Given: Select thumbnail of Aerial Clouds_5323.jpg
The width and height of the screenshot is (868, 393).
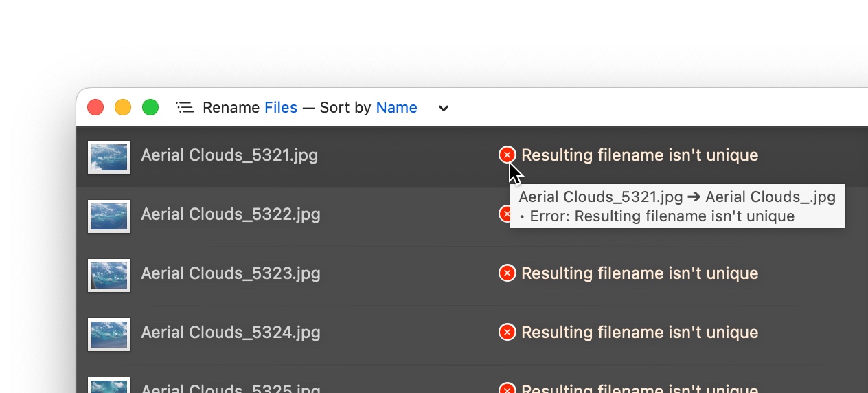Looking at the screenshot, I should [109, 275].
